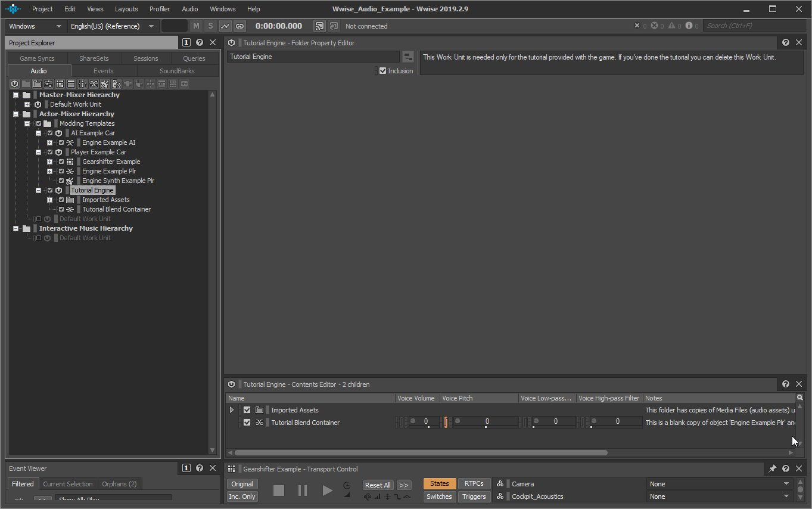
Task: Click the Project Explorer view number 1 icon
Action: coord(186,42)
